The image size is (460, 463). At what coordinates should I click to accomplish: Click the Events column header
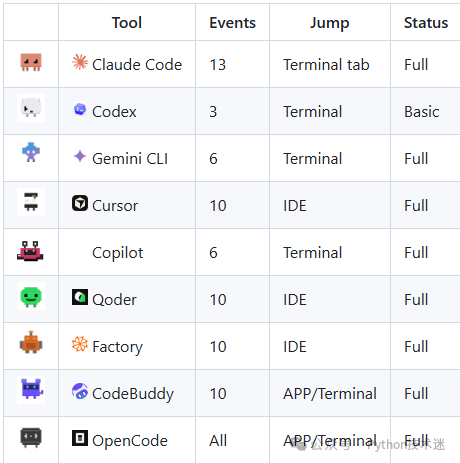pyautogui.click(x=233, y=23)
